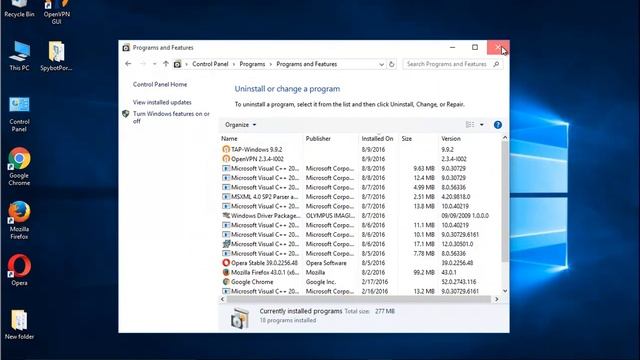Image resolution: width=640 pixels, height=360 pixels.
Task: Go back with the navigation arrow
Action: [x=128, y=64]
